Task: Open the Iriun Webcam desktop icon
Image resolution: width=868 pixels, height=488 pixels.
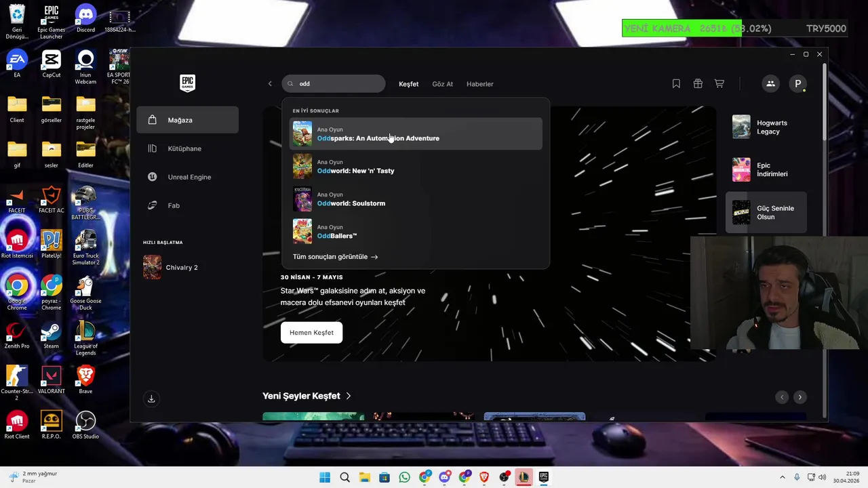Action: point(85,67)
